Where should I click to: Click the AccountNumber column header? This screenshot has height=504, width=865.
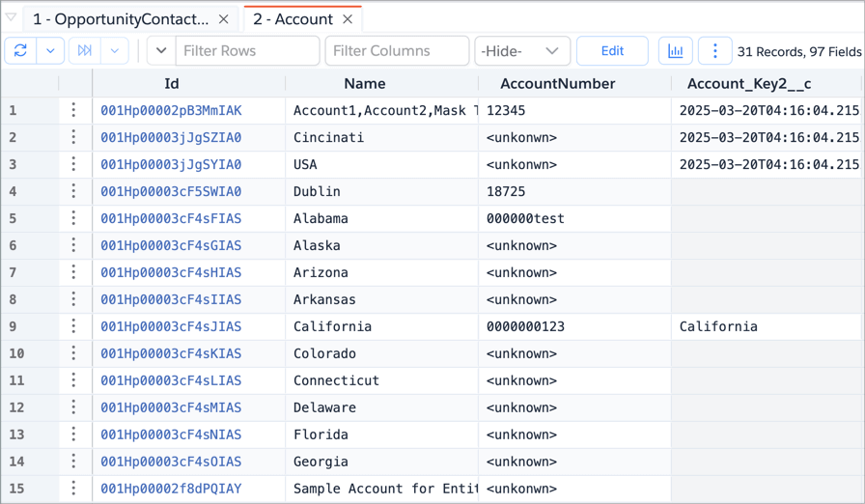pyautogui.click(x=557, y=84)
